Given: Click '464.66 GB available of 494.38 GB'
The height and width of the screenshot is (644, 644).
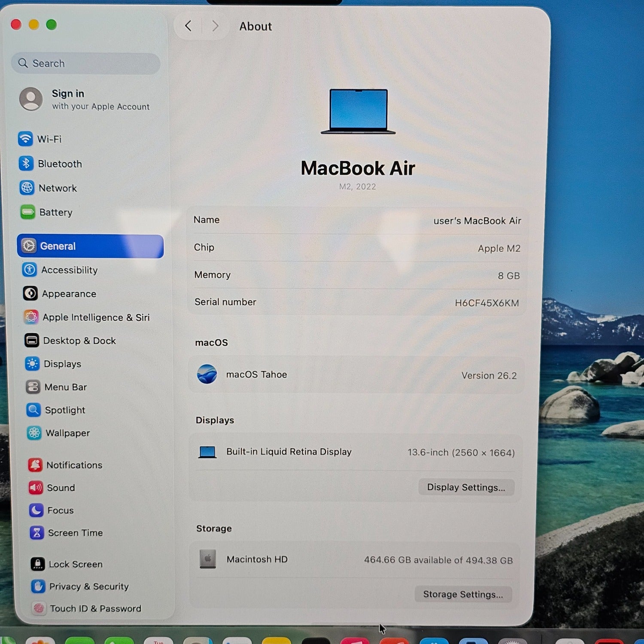Looking at the screenshot, I should (x=438, y=560).
